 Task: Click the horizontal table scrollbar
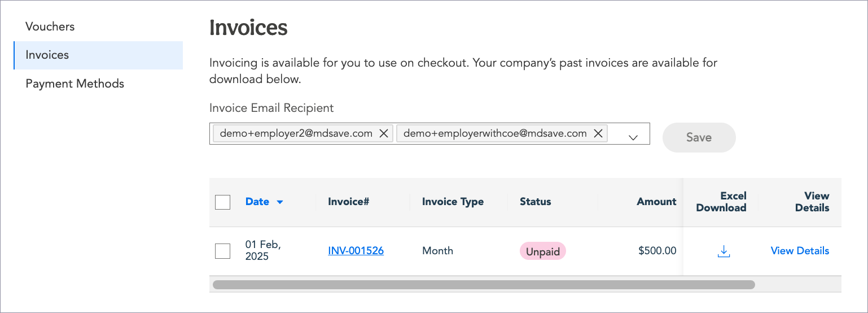tap(483, 284)
